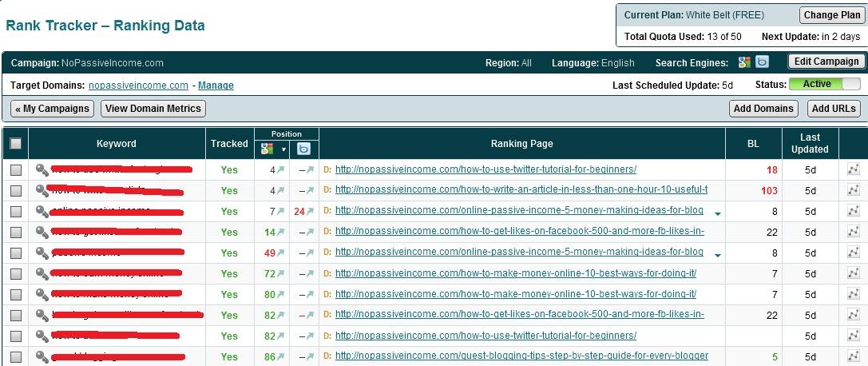Open the how-to-write-an-article ranking page link

[x=521, y=190]
